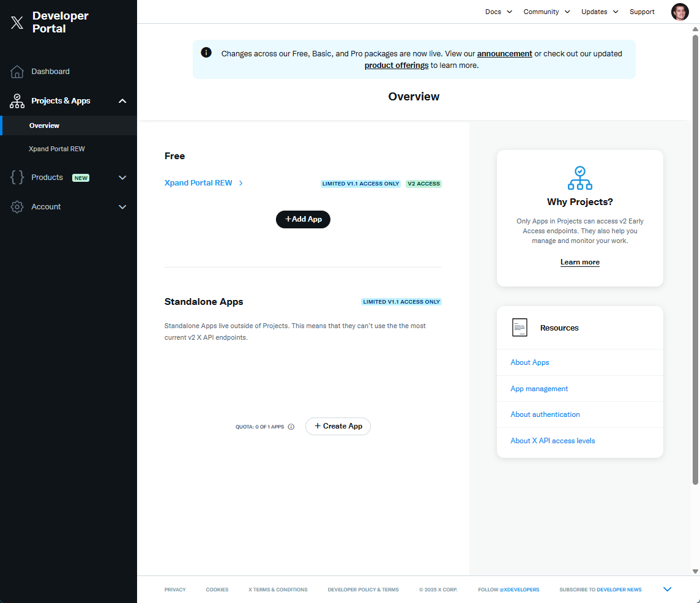Click the page vertical scrollbar thumb
This screenshot has height=603, width=700.
tap(695, 259)
